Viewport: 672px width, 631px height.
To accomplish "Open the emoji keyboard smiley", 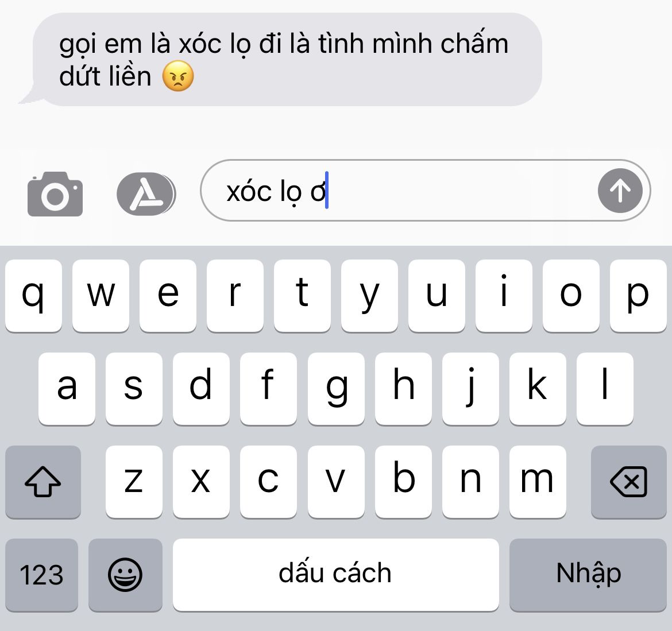I will coord(125,575).
